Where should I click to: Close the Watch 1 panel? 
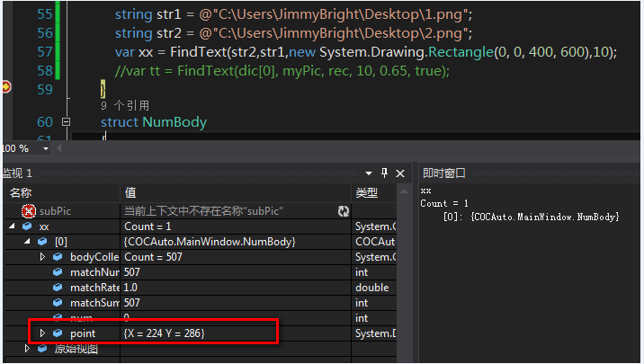(400, 173)
